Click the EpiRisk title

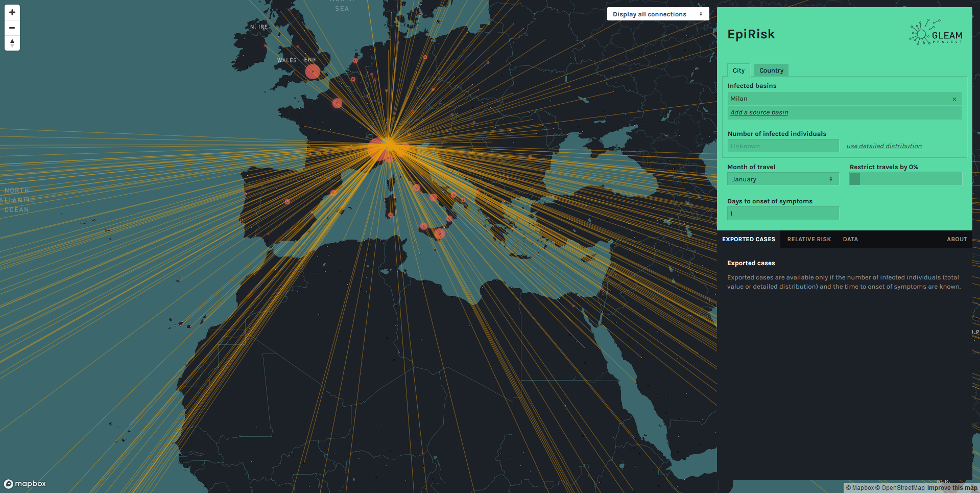click(751, 34)
